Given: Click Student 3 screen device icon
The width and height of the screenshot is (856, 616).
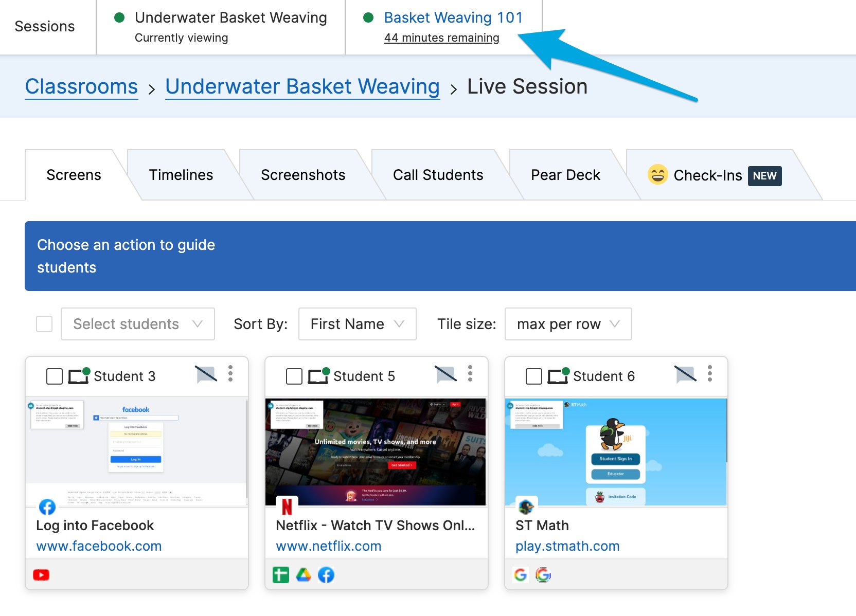Looking at the screenshot, I should pos(79,376).
